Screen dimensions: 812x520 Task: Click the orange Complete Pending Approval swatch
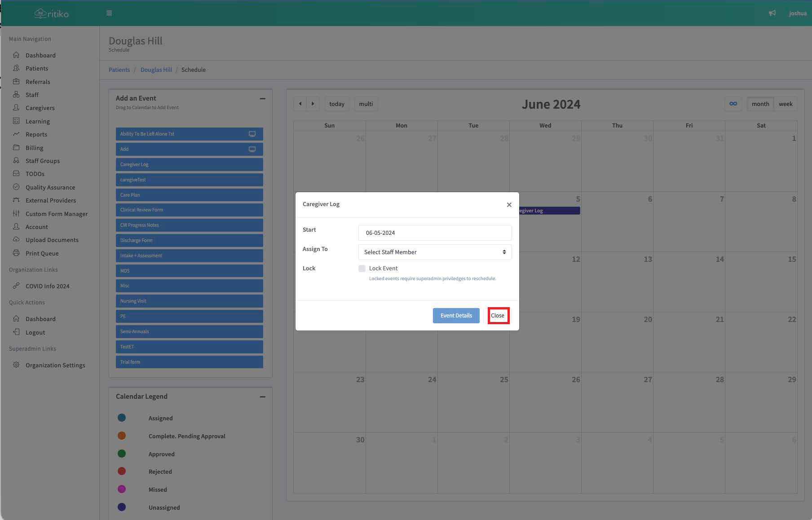click(x=122, y=436)
